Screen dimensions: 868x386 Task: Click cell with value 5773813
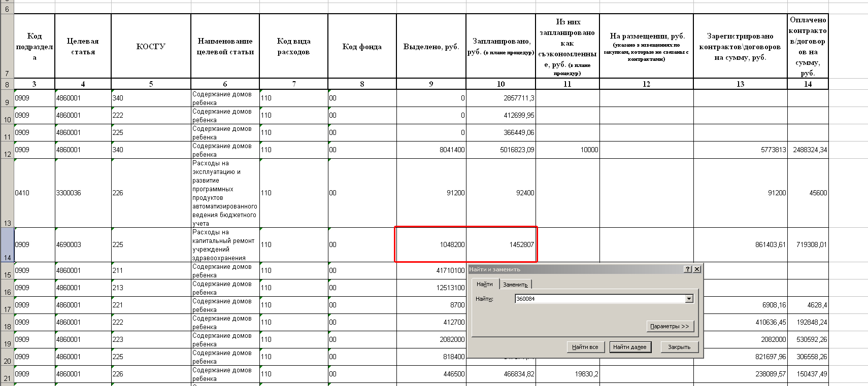741,150
